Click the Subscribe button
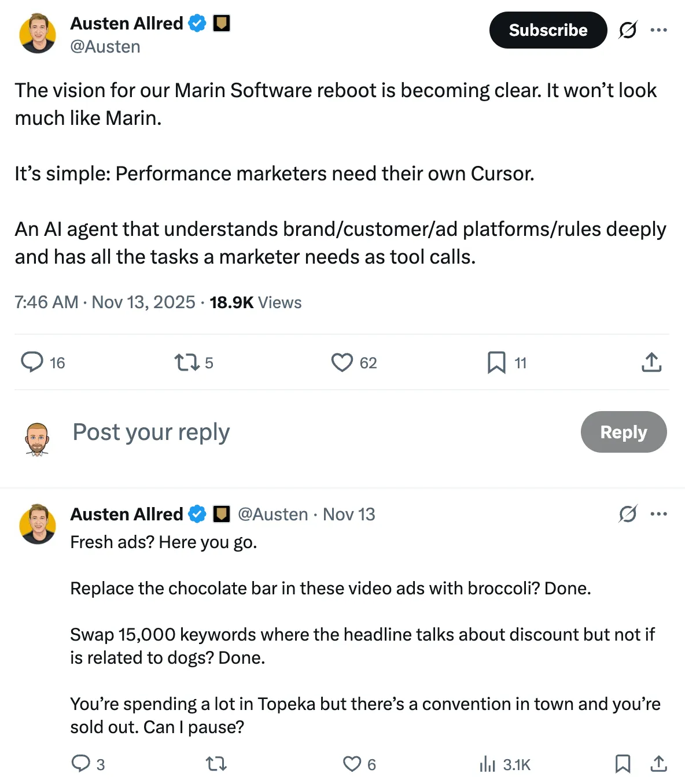The width and height of the screenshot is (685, 784). tap(547, 30)
